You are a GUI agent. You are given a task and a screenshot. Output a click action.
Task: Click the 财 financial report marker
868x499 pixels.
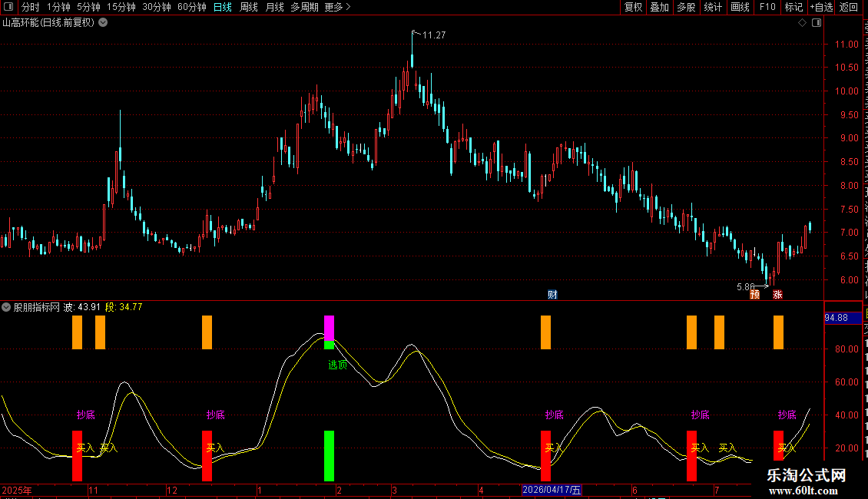pos(552,294)
